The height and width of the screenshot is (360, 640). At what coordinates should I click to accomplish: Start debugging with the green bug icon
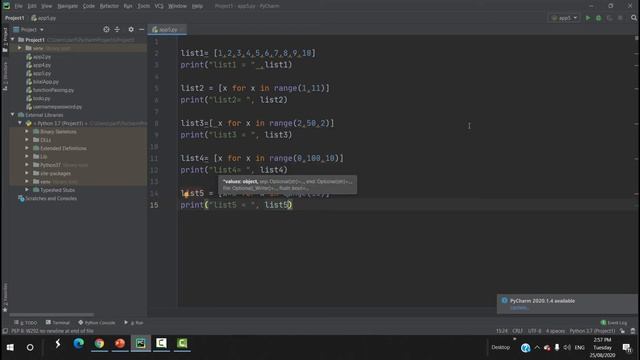(x=598, y=18)
